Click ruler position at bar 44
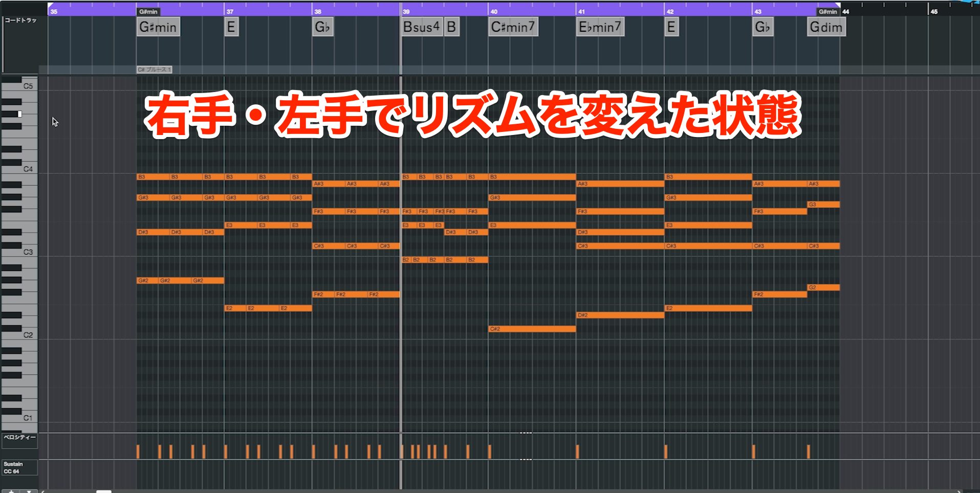Image resolution: width=980 pixels, height=493 pixels. coord(846,11)
